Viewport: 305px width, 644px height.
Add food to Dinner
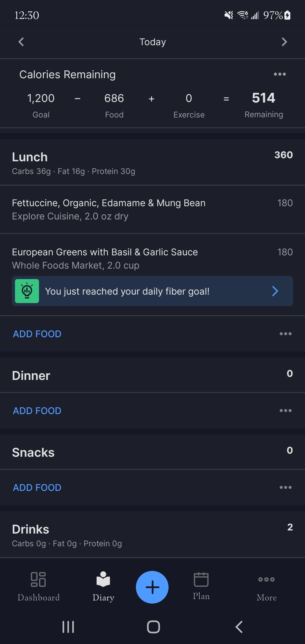point(37,411)
